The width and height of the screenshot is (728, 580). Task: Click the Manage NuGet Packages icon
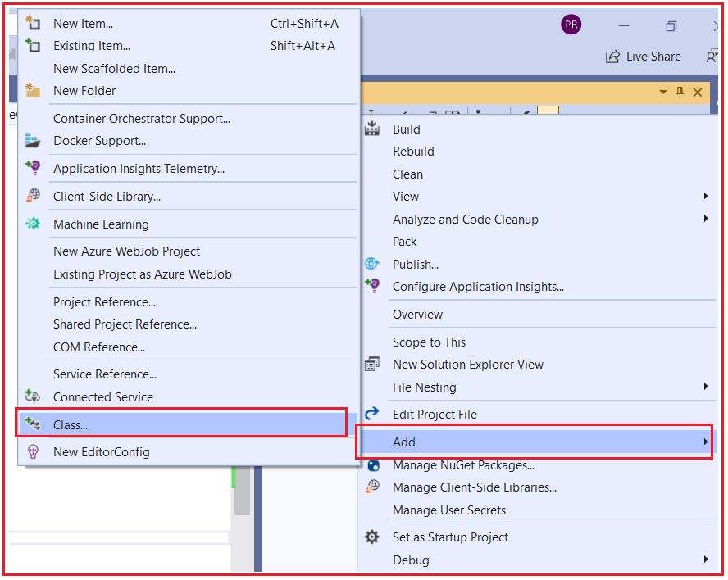[x=371, y=465]
